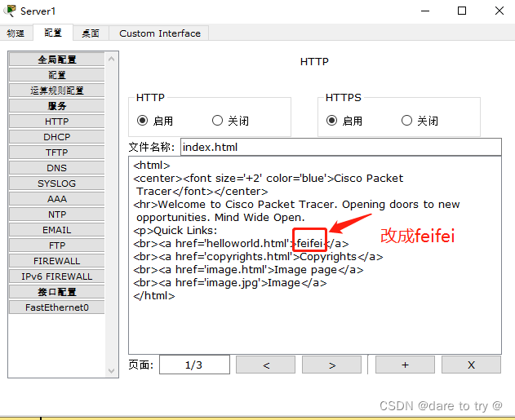Switch to the 物理 tab
The height and width of the screenshot is (420, 515).
[x=16, y=33]
